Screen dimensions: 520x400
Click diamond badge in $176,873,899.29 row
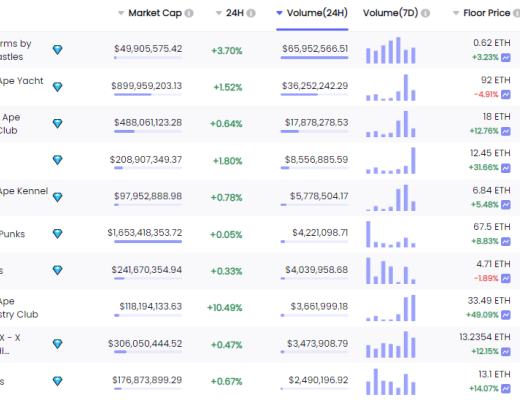coord(57,381)
